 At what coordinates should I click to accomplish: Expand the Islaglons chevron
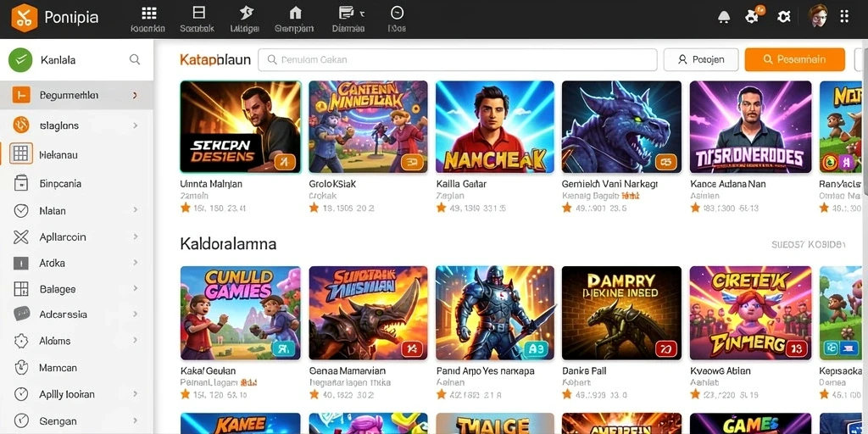[135, 125]
